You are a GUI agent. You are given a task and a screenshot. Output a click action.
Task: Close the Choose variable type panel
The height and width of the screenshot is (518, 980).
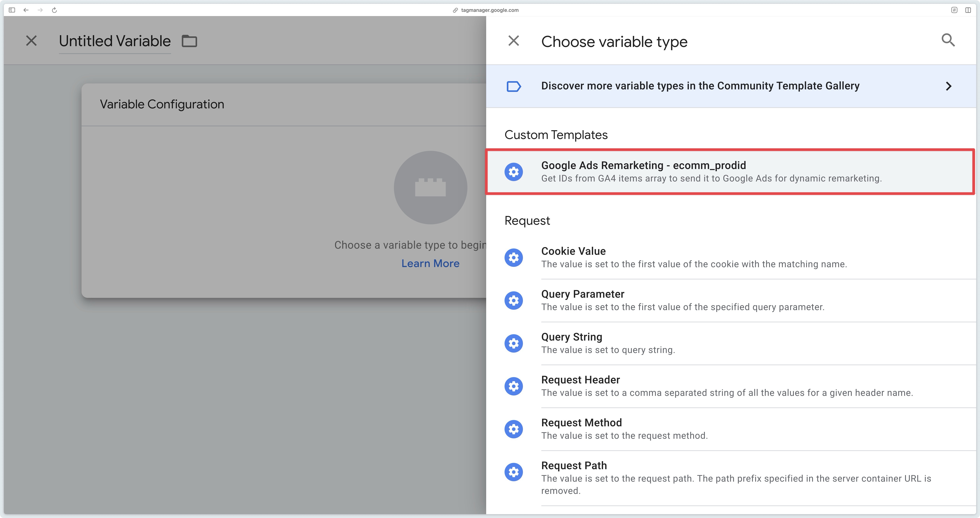514,41
